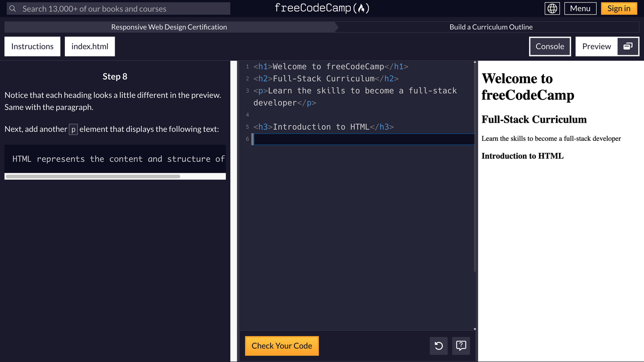Click the preview paragraph 'Learn the skills'
The image size is (644, 362).
point(551,138)
